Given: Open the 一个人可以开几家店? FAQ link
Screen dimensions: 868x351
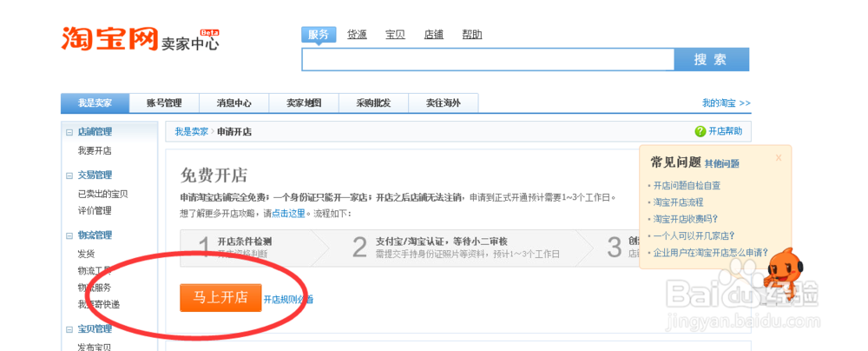Looking at the screenshot, I should [694, 235].
